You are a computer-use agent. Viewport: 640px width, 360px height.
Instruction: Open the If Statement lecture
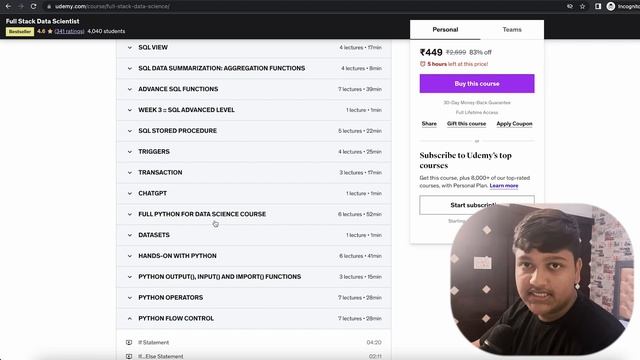pyautogui.click(x=153, y=342)
